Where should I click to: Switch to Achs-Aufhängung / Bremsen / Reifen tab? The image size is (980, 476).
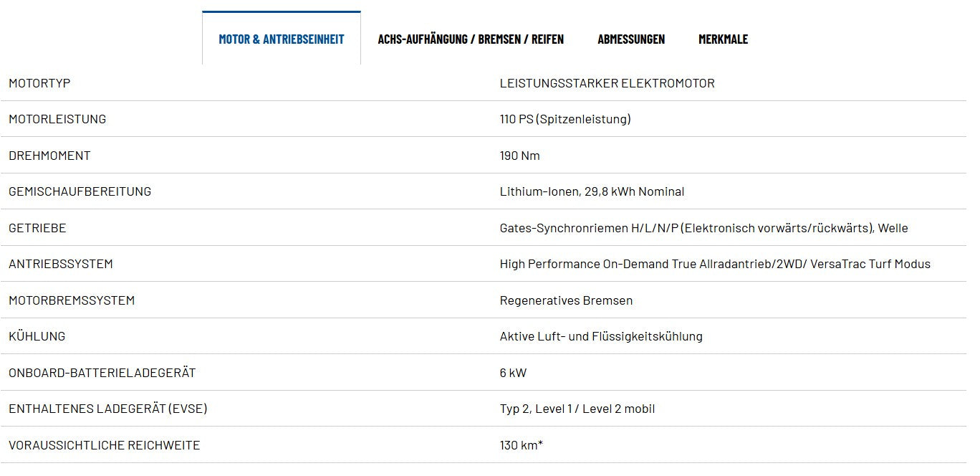tap(471, 39)
